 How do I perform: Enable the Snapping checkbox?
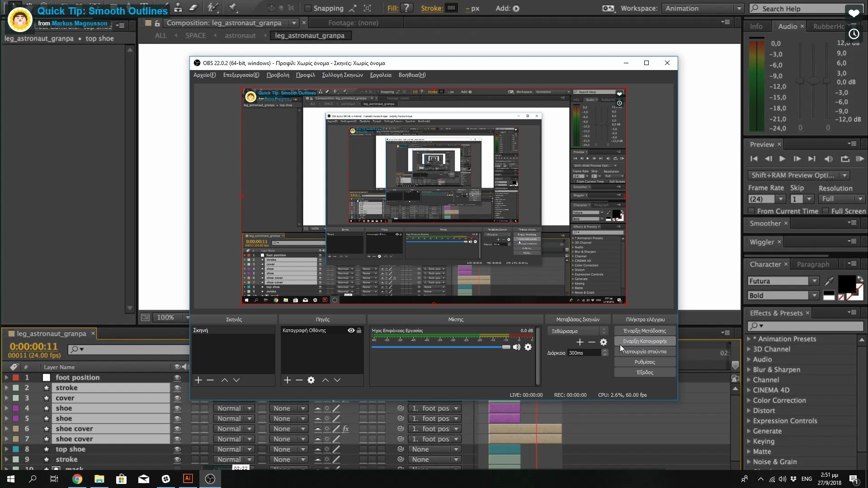click(x=308, y=8)
